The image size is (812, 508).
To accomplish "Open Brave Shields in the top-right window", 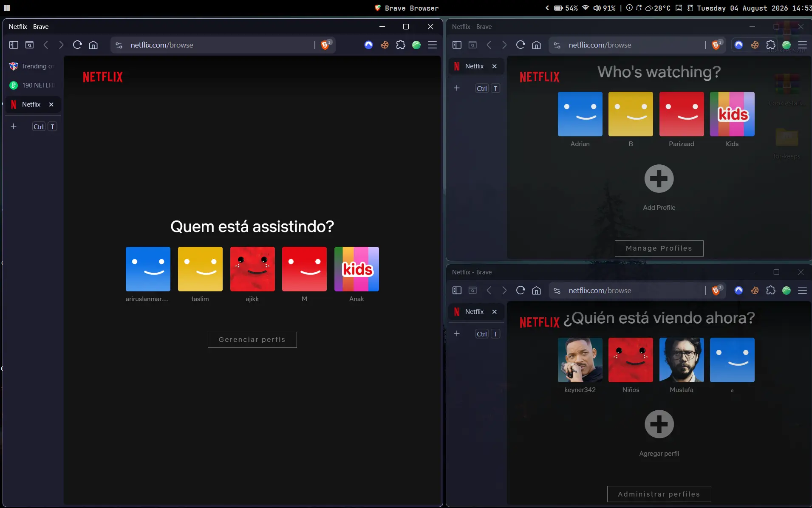I will 717,45.
